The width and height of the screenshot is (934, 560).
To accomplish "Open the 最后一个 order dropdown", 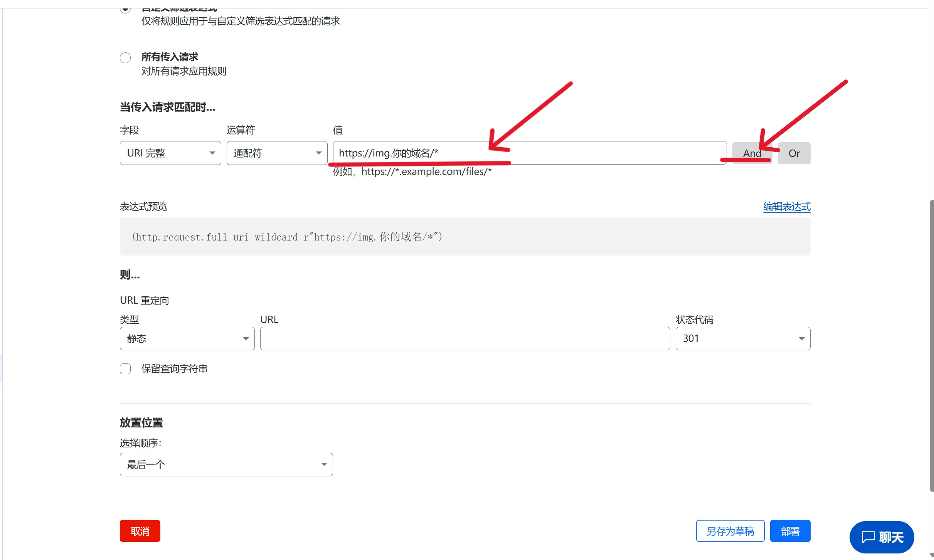I will coord(226,465).
